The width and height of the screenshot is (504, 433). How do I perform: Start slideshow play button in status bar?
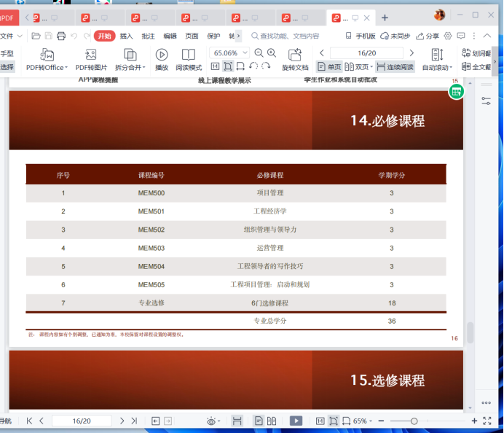point(296,421)
